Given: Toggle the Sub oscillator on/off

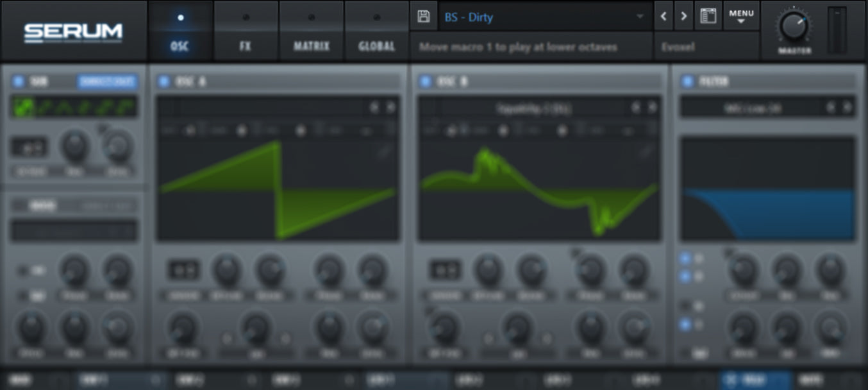Looking at the screenshot, I should point(18,81).
